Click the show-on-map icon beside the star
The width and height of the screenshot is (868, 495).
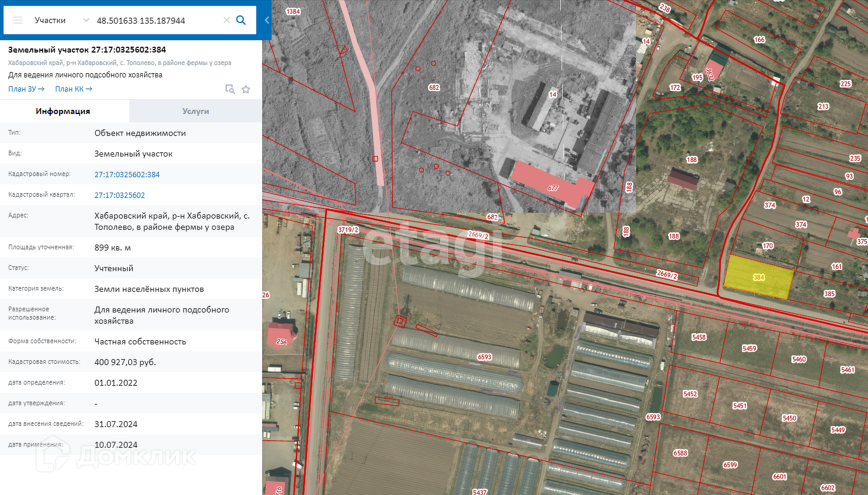pos(230,89)
